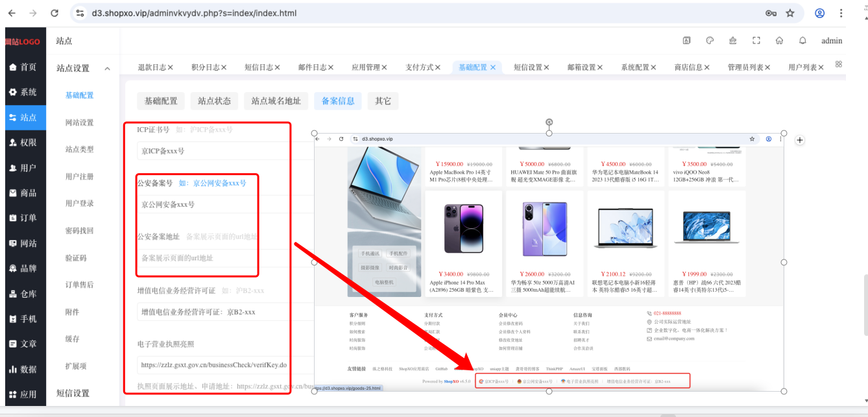The width and height of the screenshot is (868, 417).
Task: Open the 权限 permissions section in the sidebar
Action: (x=23, y=143)
